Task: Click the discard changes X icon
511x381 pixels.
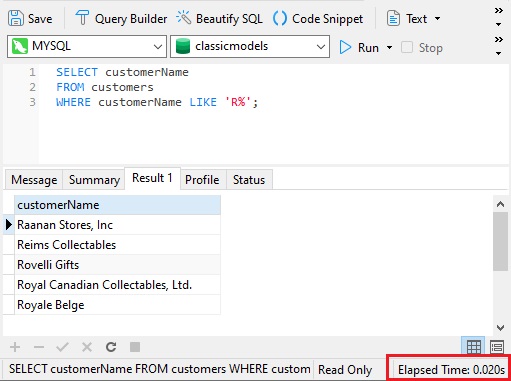Action: 87,347
